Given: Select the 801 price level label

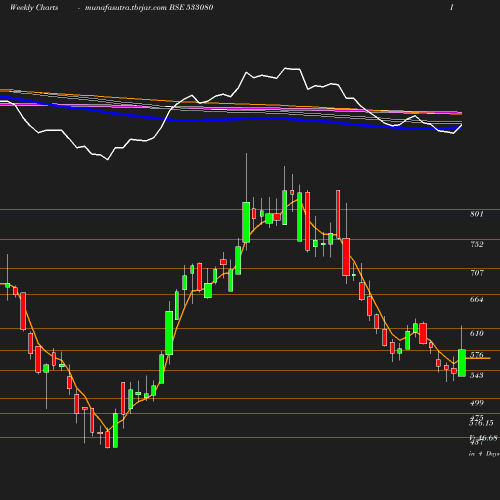Looking at the screenshot, I should pos(477,214).
